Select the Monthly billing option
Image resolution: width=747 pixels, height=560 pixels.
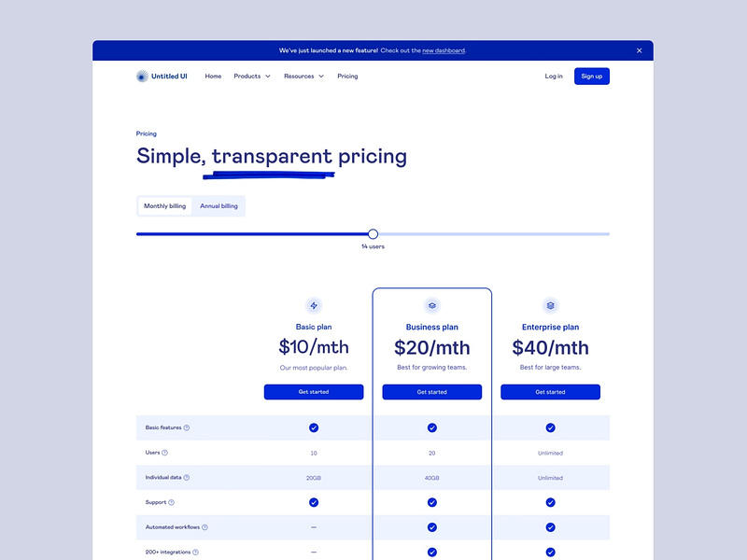click(x=164, y=205)
